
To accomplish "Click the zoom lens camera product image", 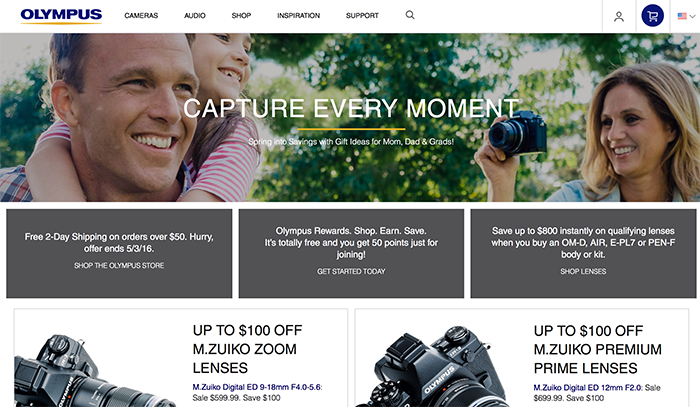I will coord(96,370).
